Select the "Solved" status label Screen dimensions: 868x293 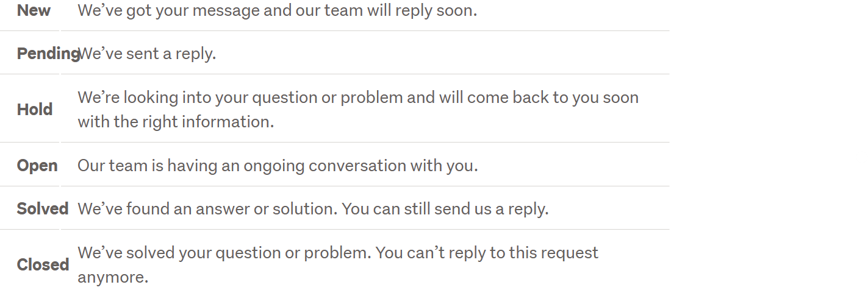[x=42, y=209]
